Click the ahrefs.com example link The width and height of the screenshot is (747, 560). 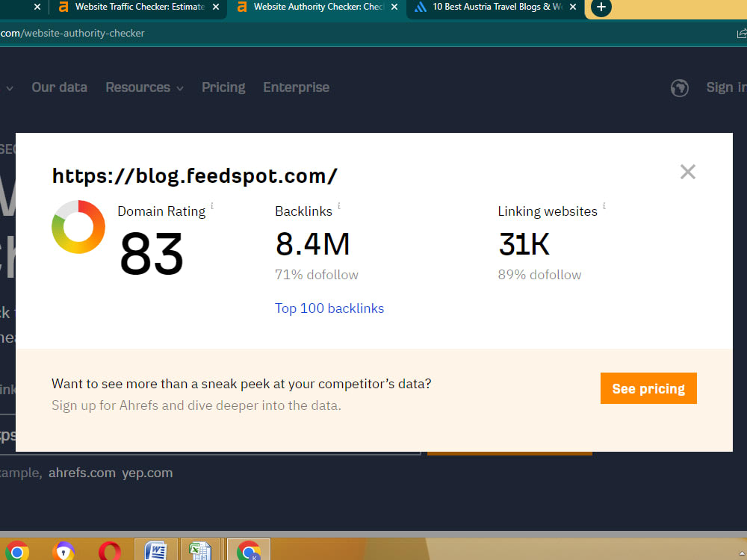pyautogui.click(x=82, y=473)
